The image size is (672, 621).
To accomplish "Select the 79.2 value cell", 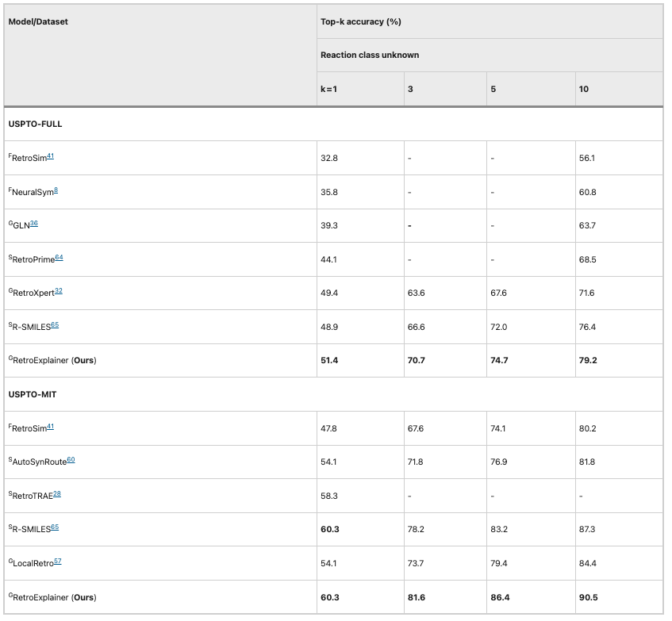I will coord(588,360).
